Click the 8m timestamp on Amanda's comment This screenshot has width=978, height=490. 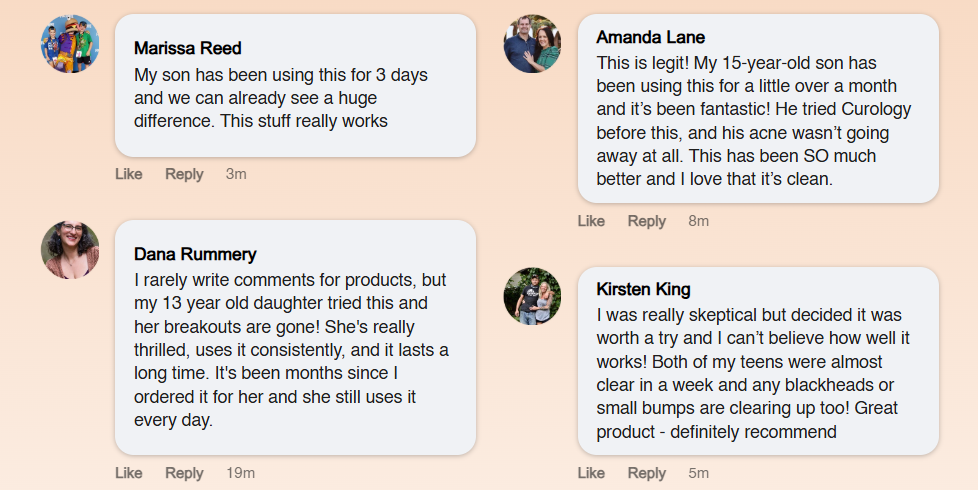coord(698,221)
